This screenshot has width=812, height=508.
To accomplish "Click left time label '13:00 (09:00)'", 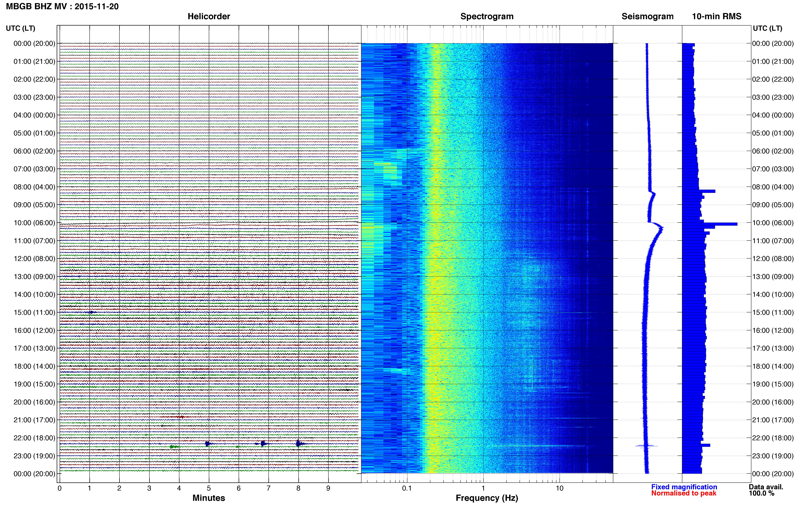I will [x=34, y=277].
